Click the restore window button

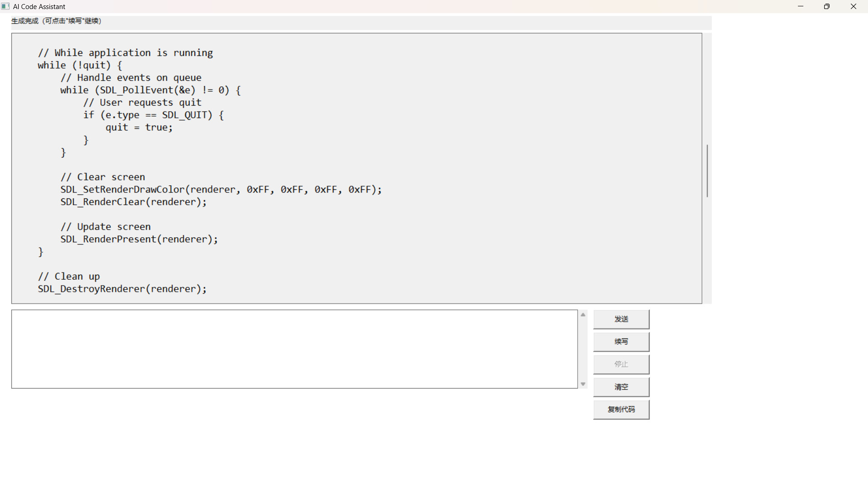tap(827, 6)
